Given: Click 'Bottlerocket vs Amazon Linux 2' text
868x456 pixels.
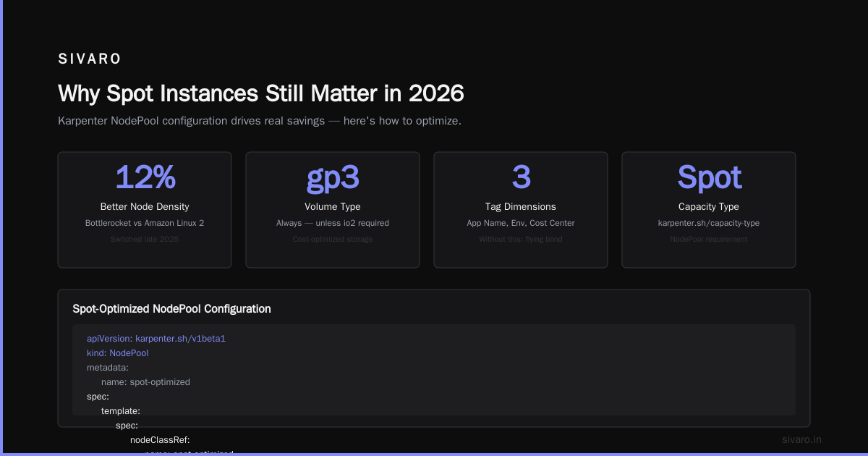Looking at the screenshot, I should tap(145, 223).
